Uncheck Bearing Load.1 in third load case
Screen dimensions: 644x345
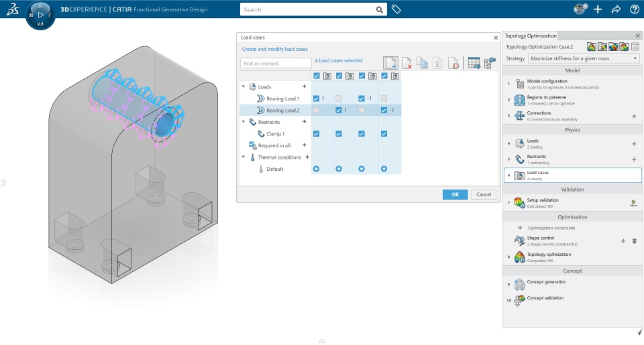point(362,98)
